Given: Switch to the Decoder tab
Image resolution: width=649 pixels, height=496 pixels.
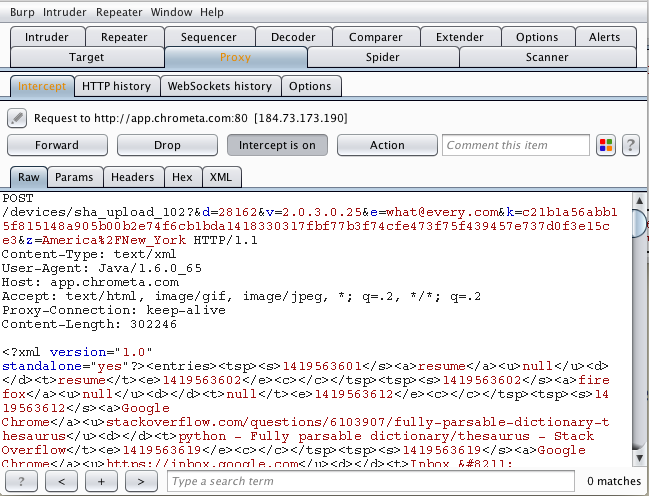Looking at the screenshot, I should coord(293,37).
